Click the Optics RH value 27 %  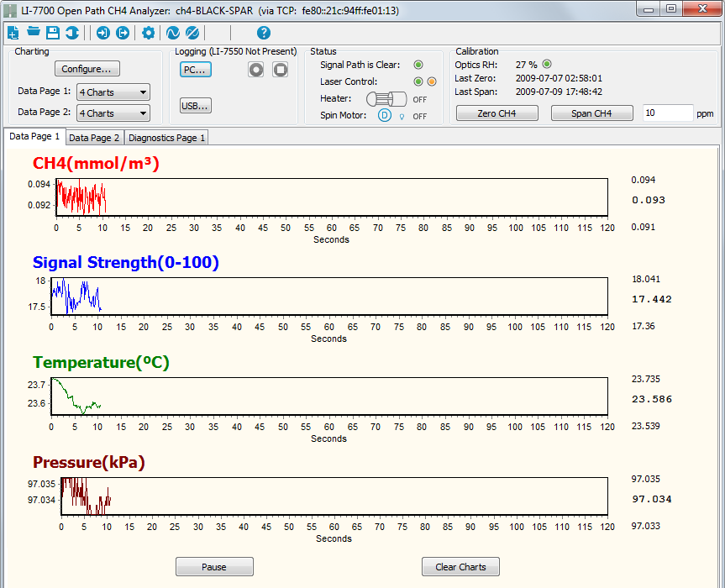tap(527, 65)
